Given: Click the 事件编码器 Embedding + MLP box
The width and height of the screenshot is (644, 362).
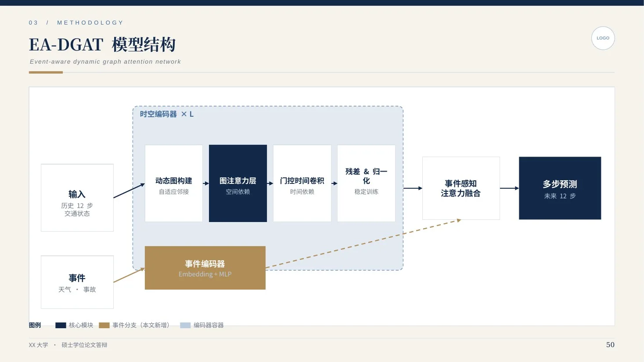Looking at the screenshot, I should [x=205, y=268].
